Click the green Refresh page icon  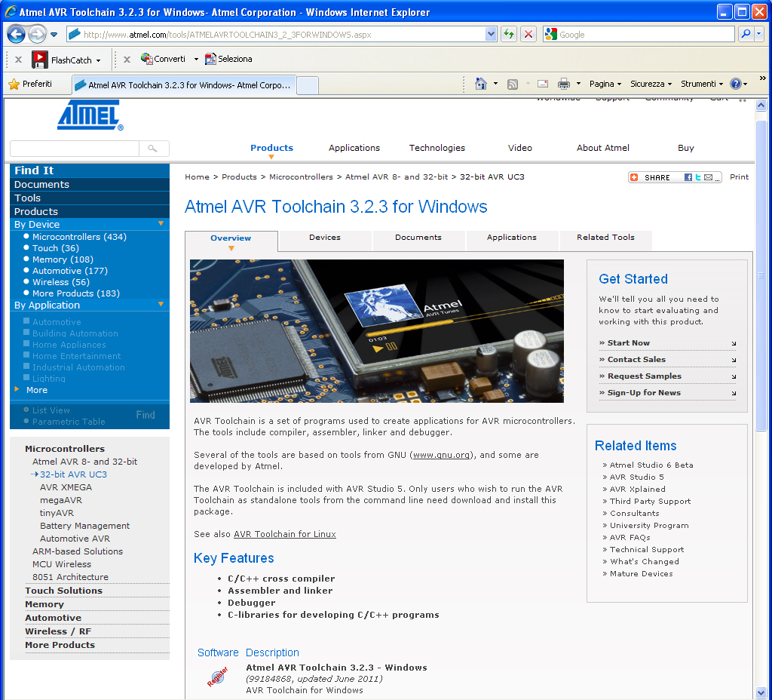click(509, 34)
